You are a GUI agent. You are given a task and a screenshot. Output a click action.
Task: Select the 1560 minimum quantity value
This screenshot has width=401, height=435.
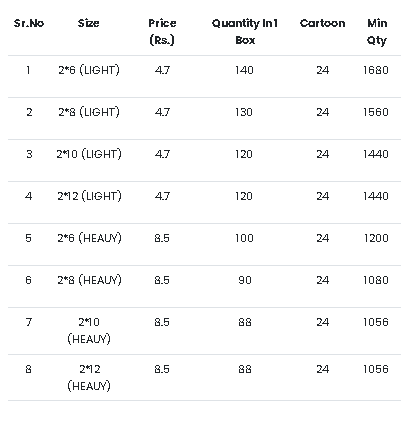click(376, 112)
